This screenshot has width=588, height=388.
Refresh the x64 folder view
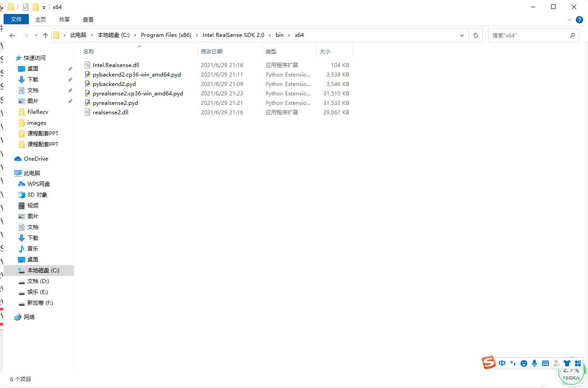(x=475, y=35)
